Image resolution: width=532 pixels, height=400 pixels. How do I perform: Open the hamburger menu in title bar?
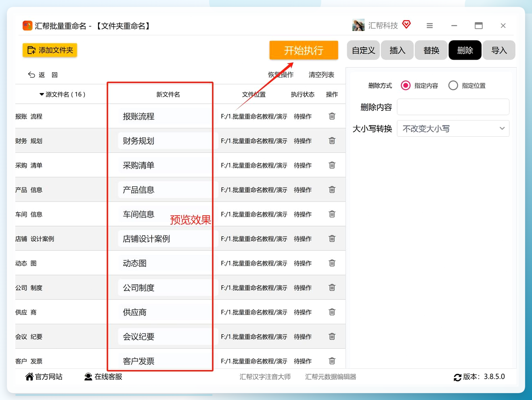pos(429,26)
